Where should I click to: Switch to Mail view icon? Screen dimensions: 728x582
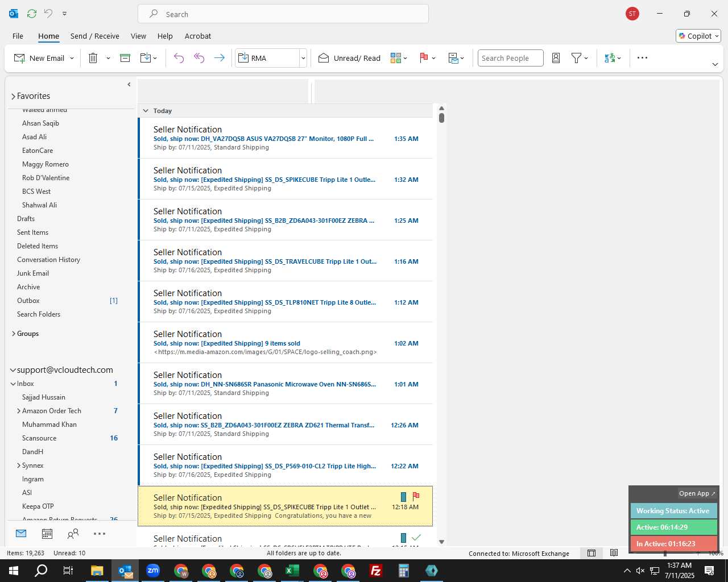(21, 534)
